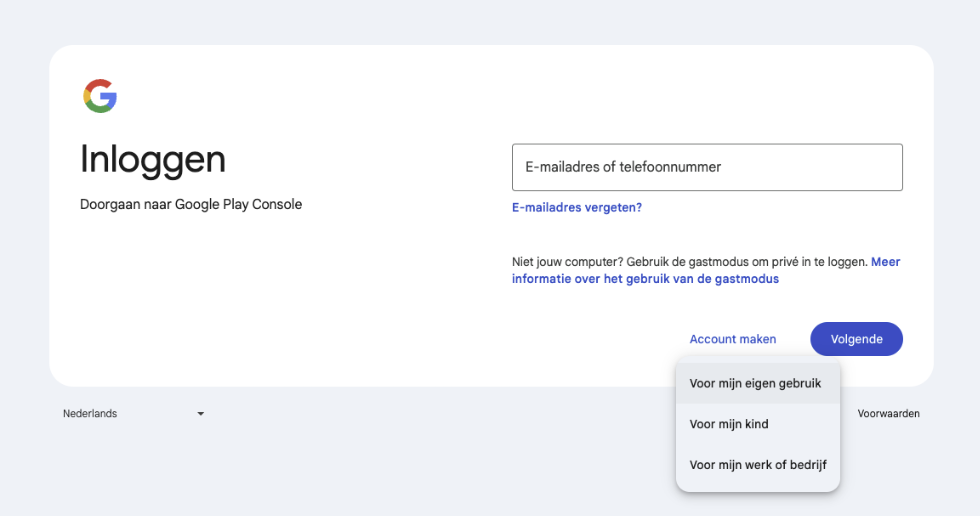
Task: Open the Account maken dropdown
Action: [x=732, y=339]
